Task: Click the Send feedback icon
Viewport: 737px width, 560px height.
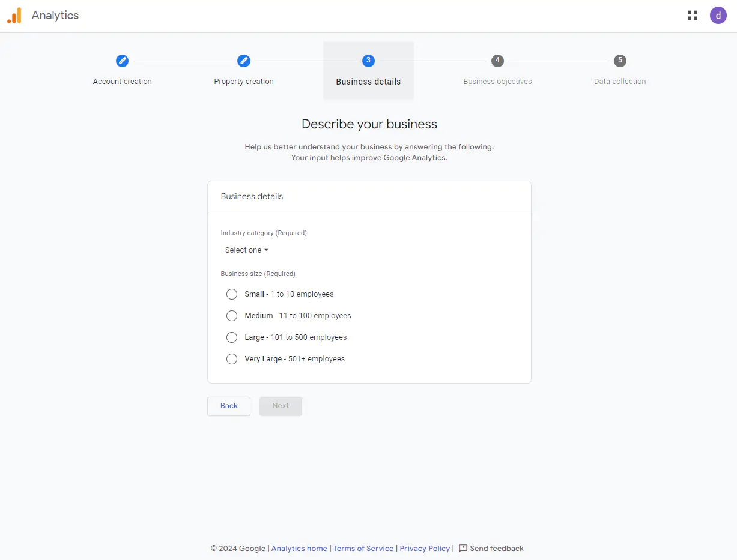Action: [463, 549]
